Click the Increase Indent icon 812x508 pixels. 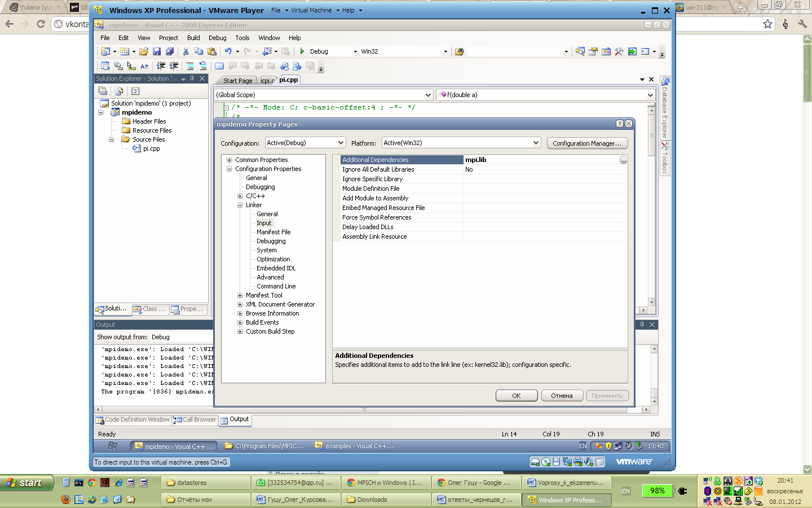pos(174,66)
